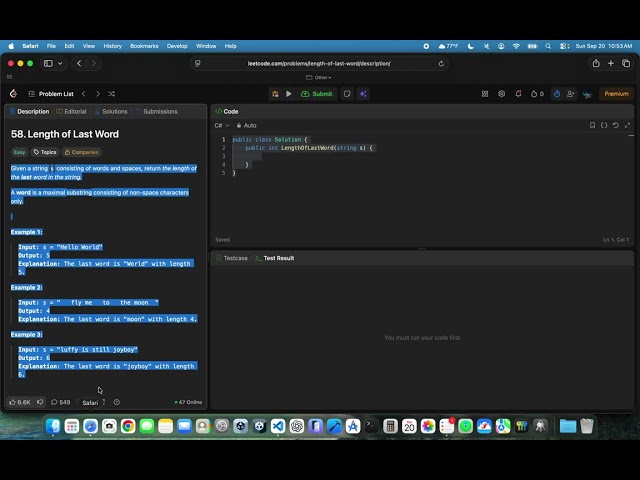
Task: Click the Safari share icon
Action: [x=596, y=63]
